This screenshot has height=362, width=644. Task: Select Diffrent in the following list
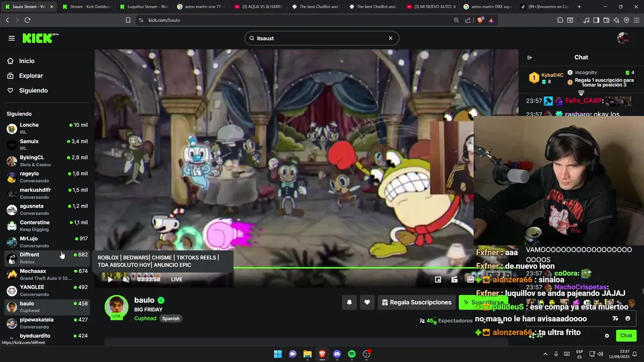pos(47,258)
